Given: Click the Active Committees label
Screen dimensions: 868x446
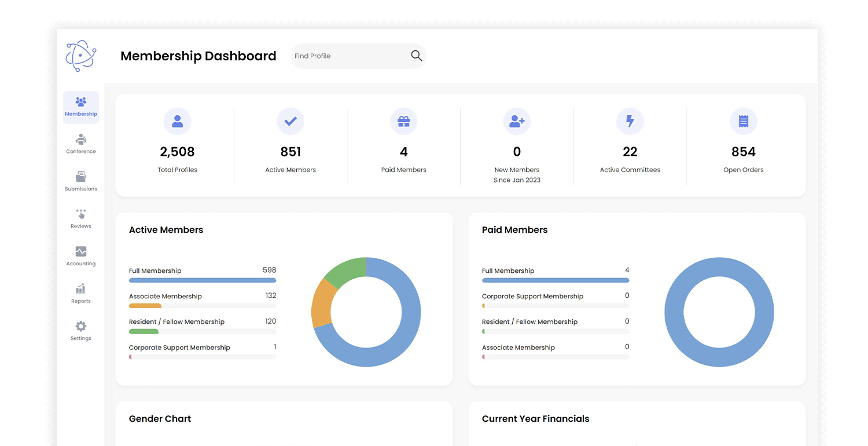Looking at the screenshot, I should pos(630,170).
